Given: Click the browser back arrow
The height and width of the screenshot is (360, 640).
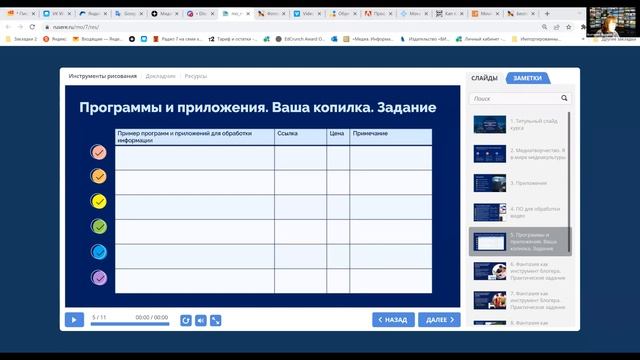Looking at the screenshot, I should coord(8,27).
